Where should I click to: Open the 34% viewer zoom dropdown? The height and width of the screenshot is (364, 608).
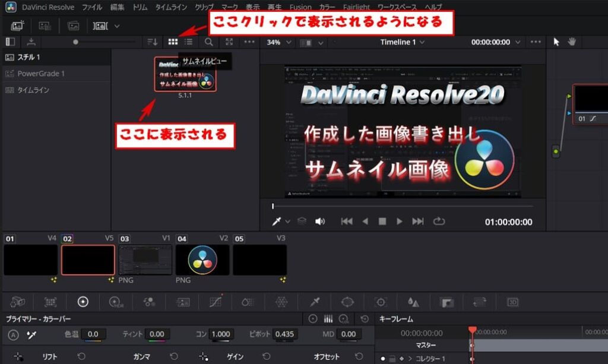click(279, 42)
